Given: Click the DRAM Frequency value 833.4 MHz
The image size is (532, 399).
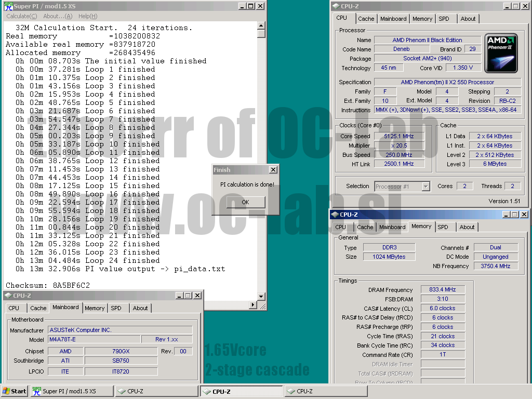Looking at the screenshot, I should point(443,289).
